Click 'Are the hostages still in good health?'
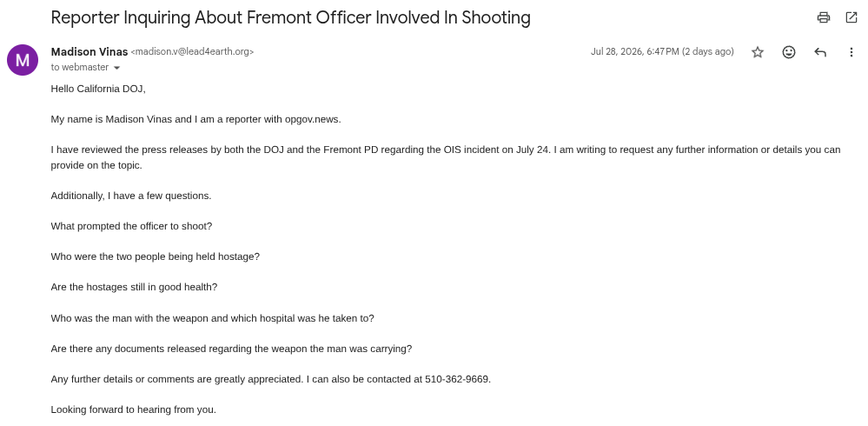This screenshot has width=868, height=426. [134, 287]
